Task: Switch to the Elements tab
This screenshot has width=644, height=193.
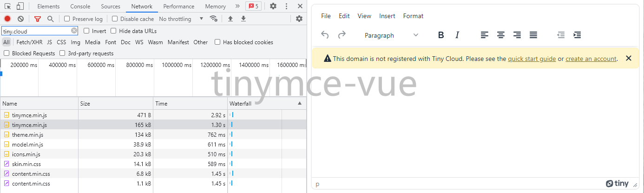Action: click(48, 7)
